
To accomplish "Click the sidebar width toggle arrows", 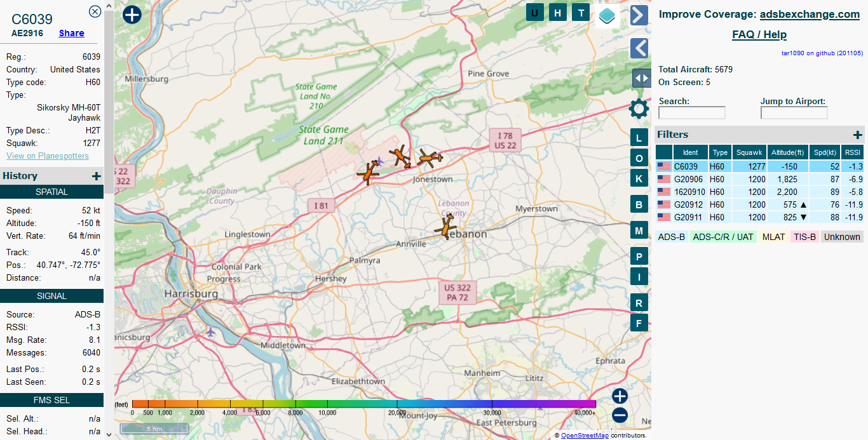I will [x=641, y=78].
